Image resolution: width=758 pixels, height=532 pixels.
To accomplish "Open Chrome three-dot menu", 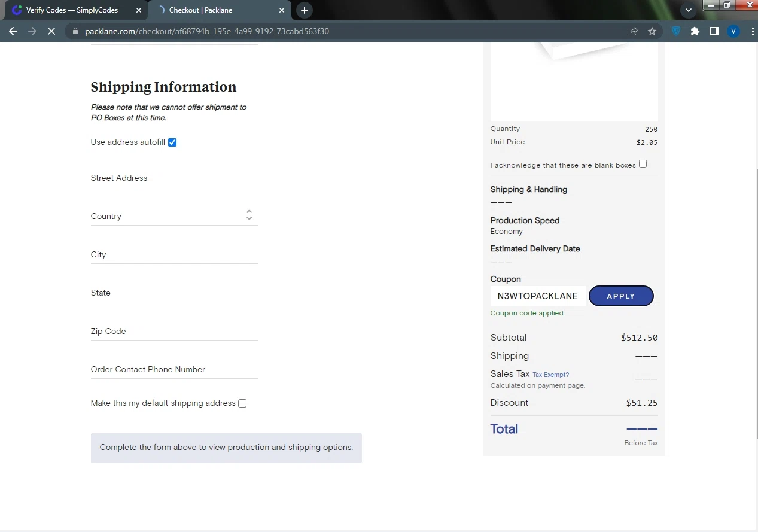I will 751,31.
